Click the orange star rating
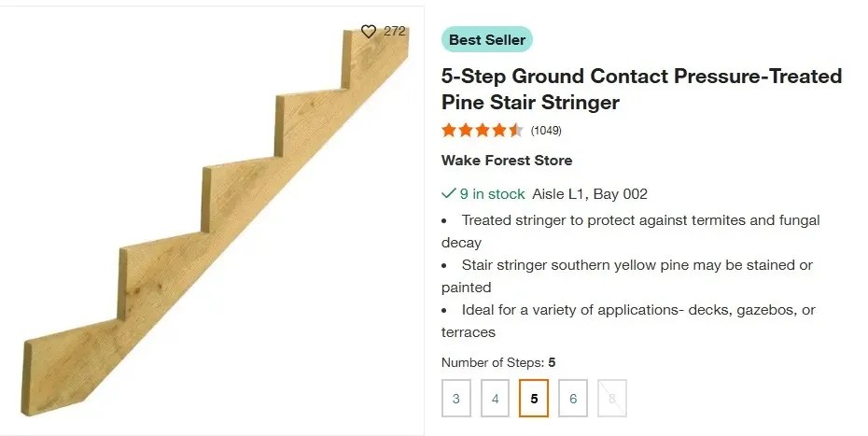 tap(482, 131)
